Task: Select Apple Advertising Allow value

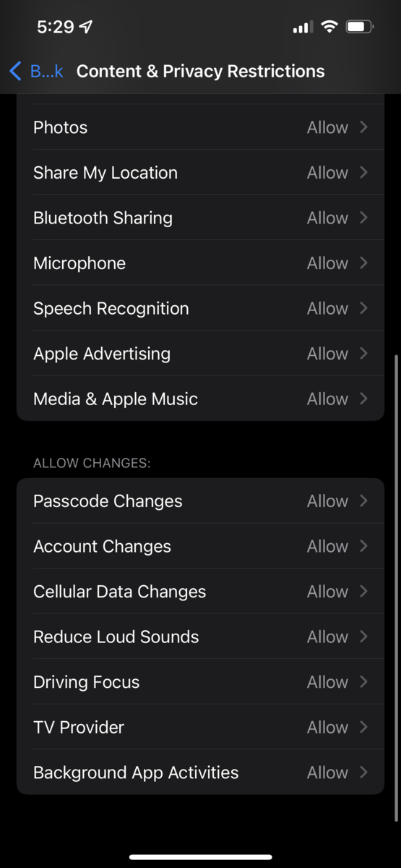Action: 327,354
